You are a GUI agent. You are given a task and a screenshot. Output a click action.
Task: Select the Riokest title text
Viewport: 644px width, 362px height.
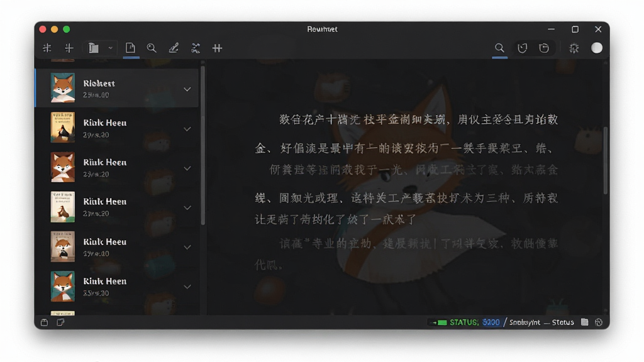(x=99, y=84)
